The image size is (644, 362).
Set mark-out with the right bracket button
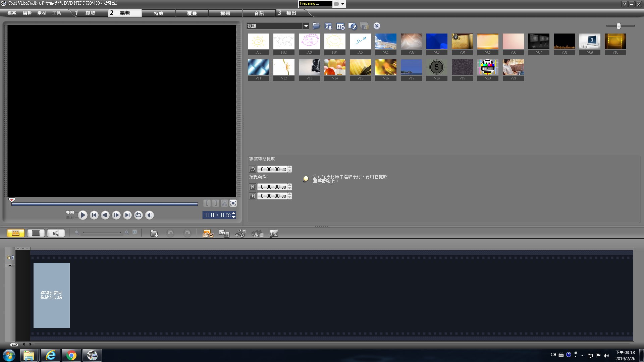(x=216, y=203)
